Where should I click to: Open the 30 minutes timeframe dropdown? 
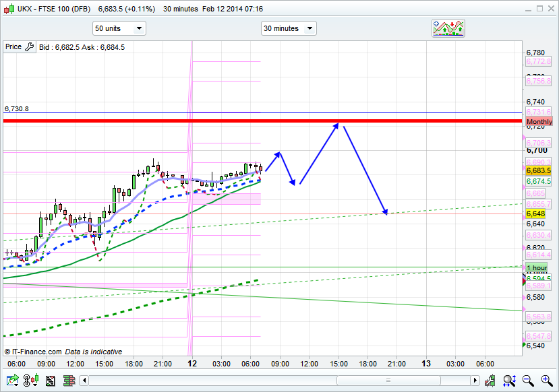[289, 28]
